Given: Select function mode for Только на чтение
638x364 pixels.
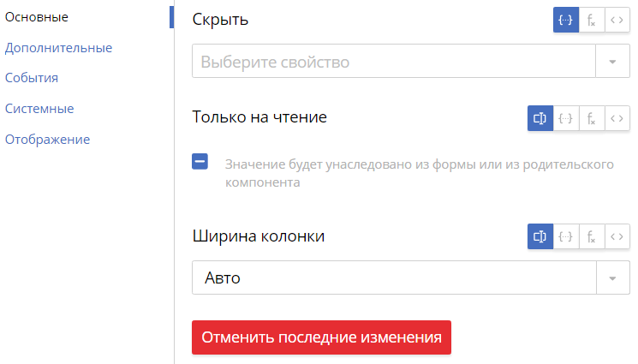Looking at the screenshot, I should [x=592, y=118].
